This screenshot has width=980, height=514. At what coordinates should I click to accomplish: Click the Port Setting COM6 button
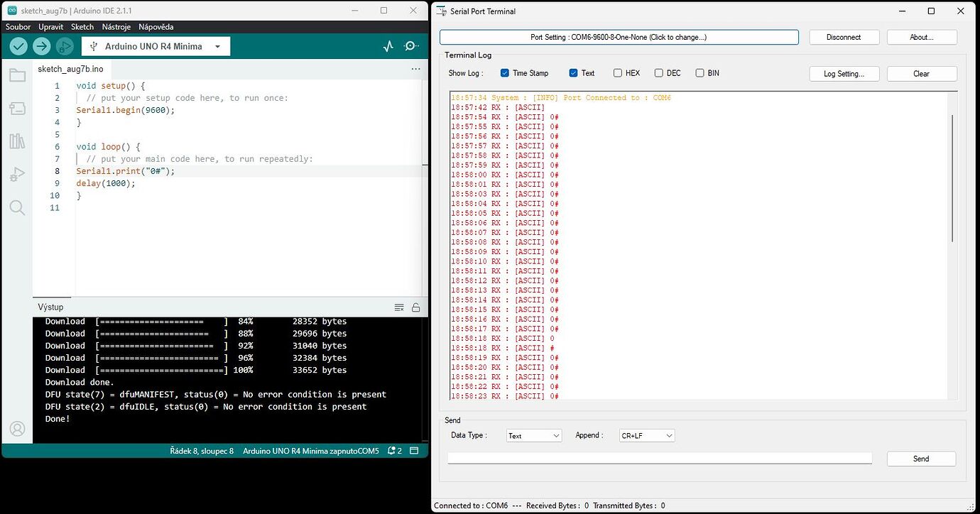coord(619,37)
